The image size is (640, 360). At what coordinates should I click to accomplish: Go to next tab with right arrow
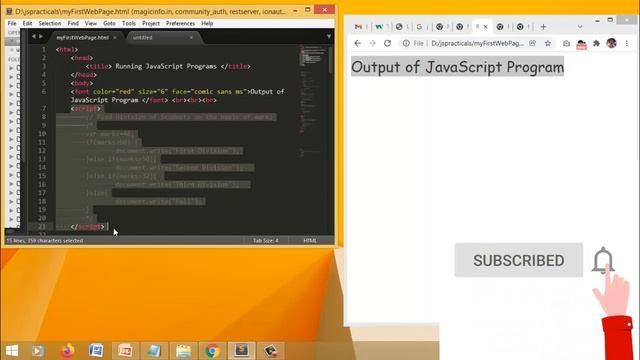(x=41, y=37)
